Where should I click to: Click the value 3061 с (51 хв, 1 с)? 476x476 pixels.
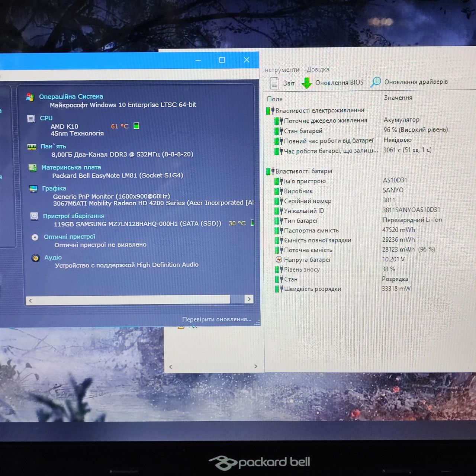[408, 150]
